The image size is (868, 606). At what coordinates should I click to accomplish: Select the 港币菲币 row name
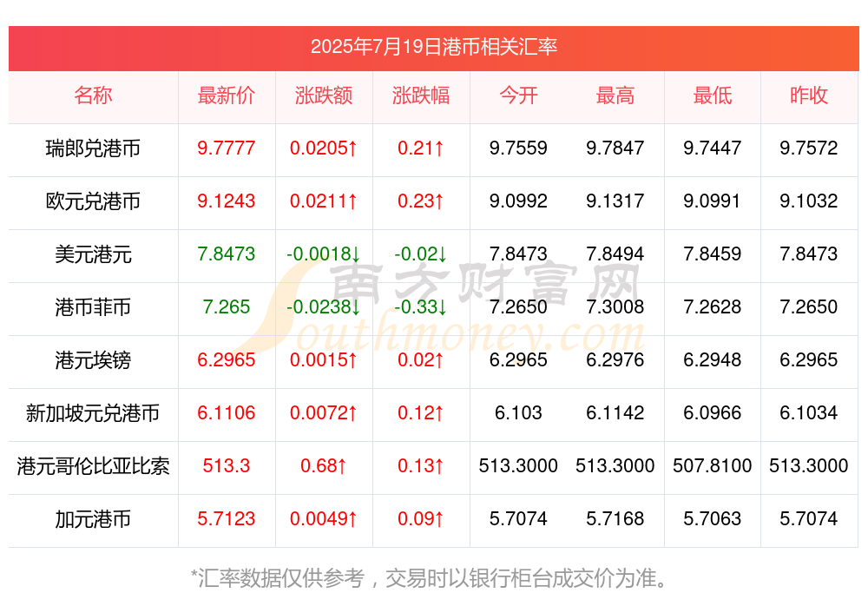point(93,306)
